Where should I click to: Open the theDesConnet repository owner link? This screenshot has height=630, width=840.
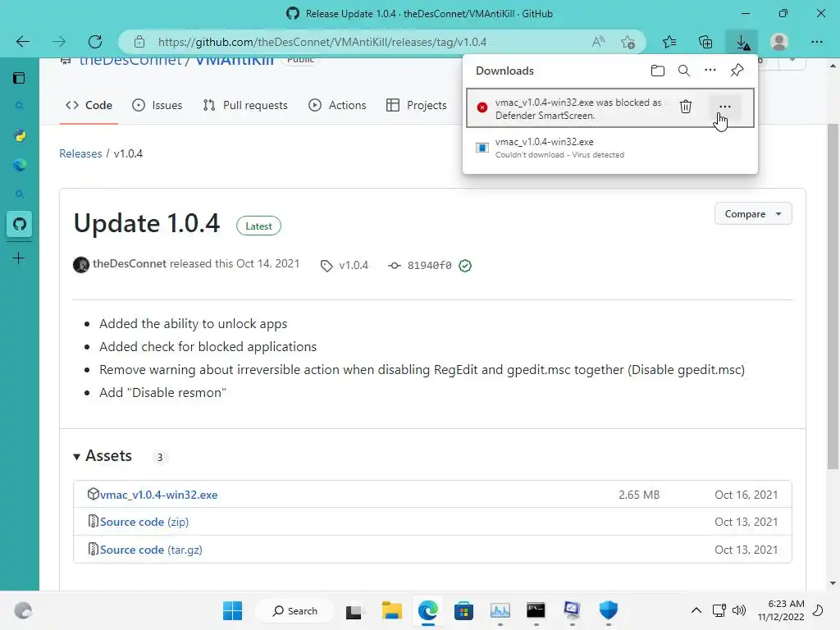(130, 59)
